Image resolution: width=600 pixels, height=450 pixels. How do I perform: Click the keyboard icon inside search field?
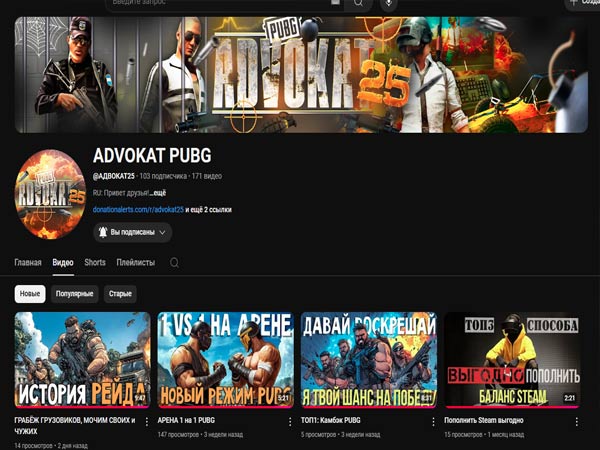334,3
